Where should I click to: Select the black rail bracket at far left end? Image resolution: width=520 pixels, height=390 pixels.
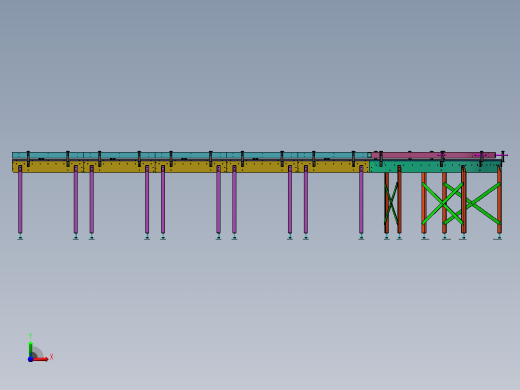click(x=28, y=159)
